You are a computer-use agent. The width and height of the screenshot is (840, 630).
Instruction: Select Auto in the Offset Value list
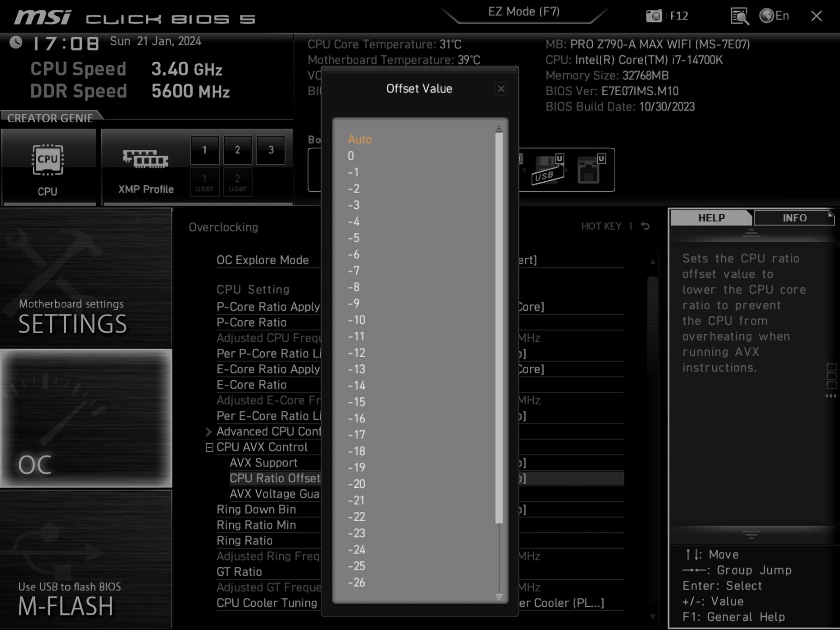(x=360, y=140)
